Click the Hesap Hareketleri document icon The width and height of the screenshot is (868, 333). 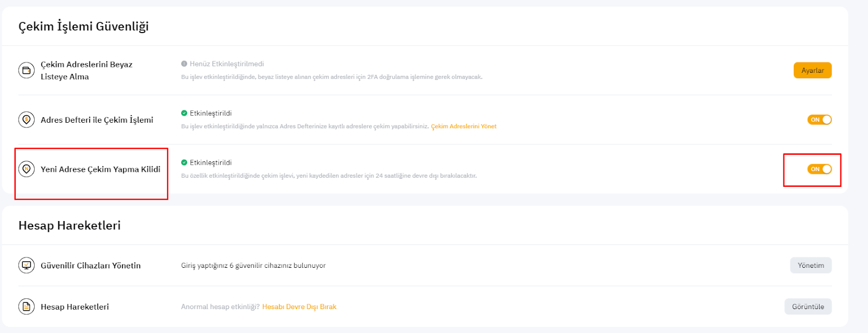27,306
